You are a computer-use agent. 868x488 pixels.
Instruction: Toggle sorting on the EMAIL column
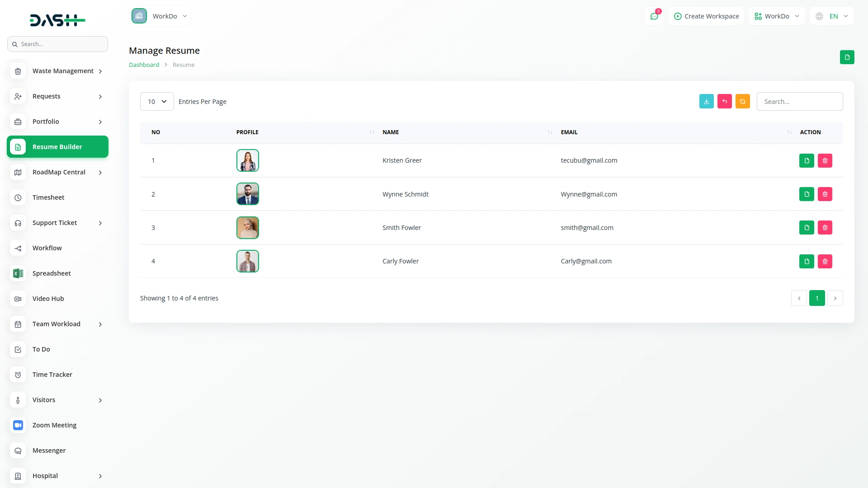click(x=789, y=132)
